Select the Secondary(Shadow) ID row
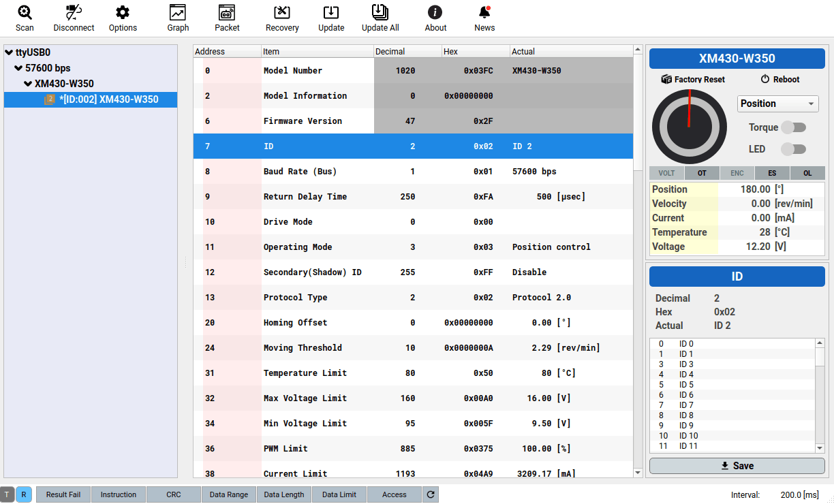 point(413,272)
